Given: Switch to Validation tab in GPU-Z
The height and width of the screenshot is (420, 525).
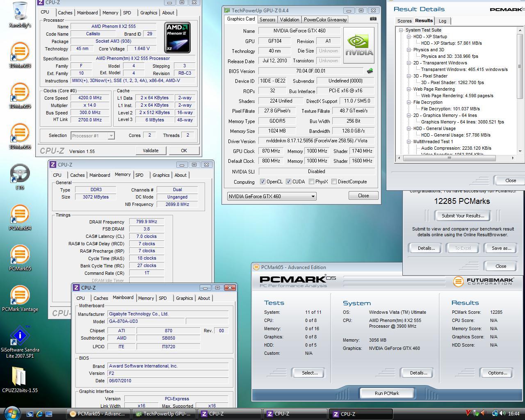Looking at the screenshot, I should [290, 19].
